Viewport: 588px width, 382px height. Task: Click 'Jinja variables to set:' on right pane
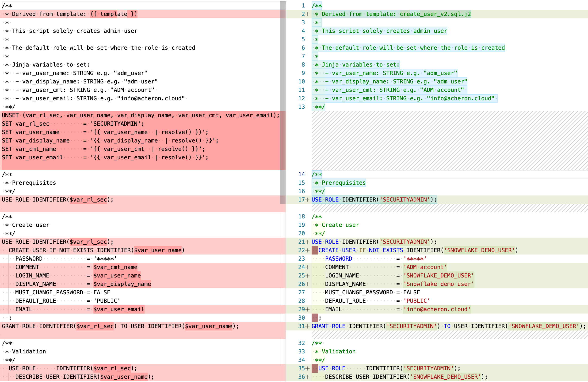tap(360, 65)
